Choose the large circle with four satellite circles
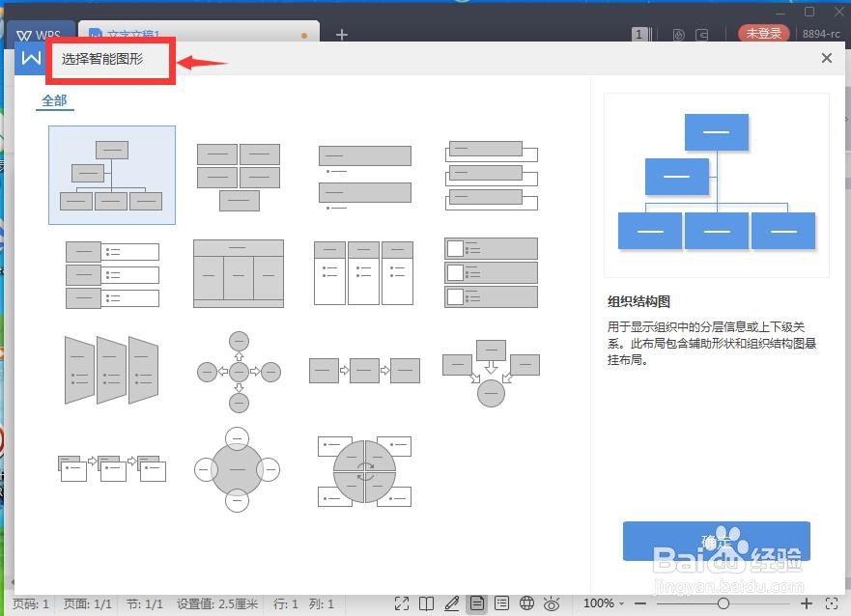Screen dimensions: 851x616 [238, 469]
